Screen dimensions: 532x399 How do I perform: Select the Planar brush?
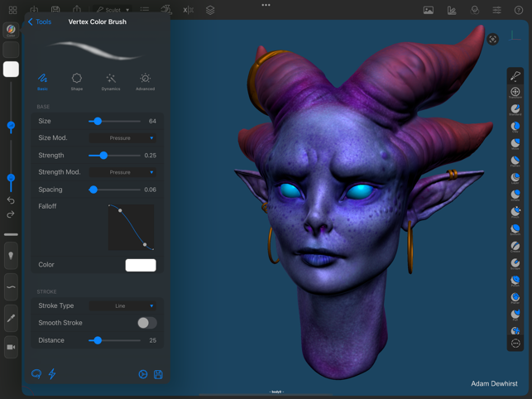pyautogui.click(x=515, y=298)
